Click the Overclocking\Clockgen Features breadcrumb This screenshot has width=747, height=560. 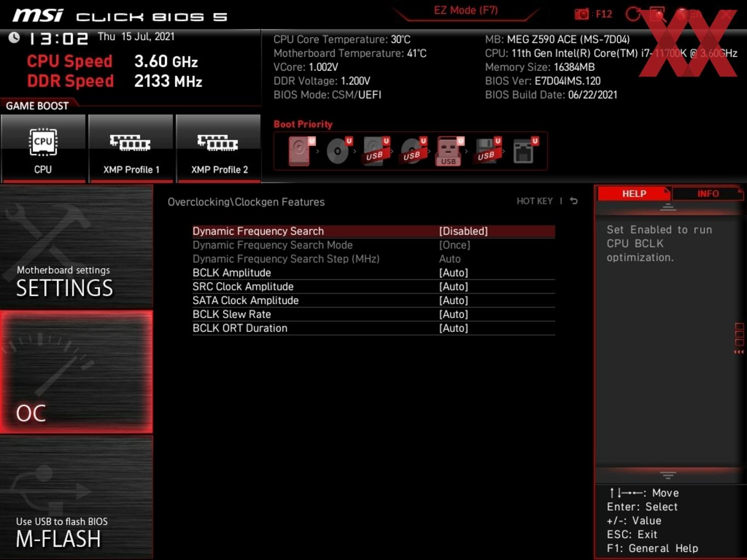(x=246, y=202)
